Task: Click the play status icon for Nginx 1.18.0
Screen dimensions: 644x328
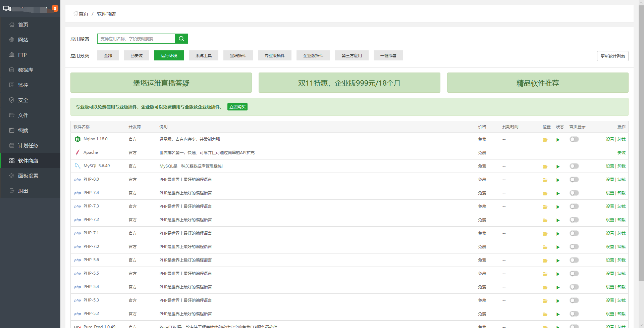Action: click(x=558, y=140)
